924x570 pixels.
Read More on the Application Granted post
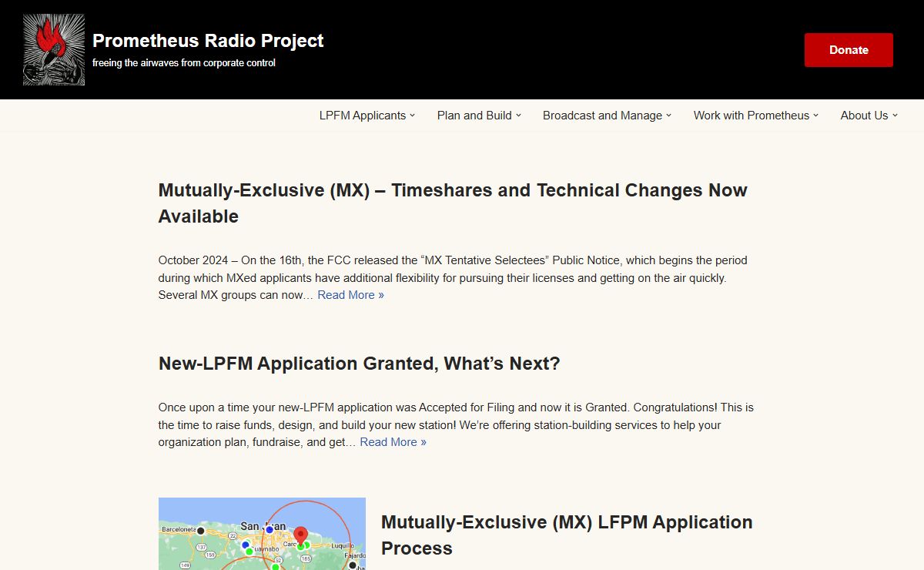[393, 442]
